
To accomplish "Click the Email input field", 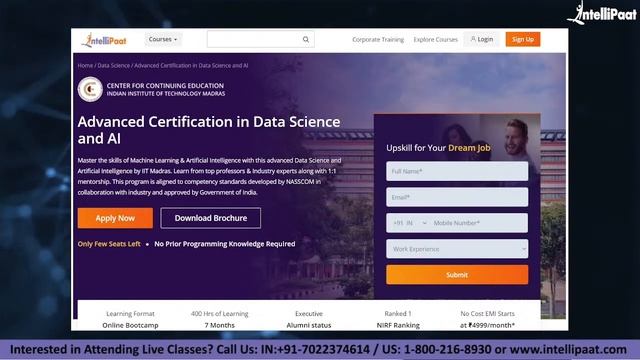I will [x=457, y=197].
